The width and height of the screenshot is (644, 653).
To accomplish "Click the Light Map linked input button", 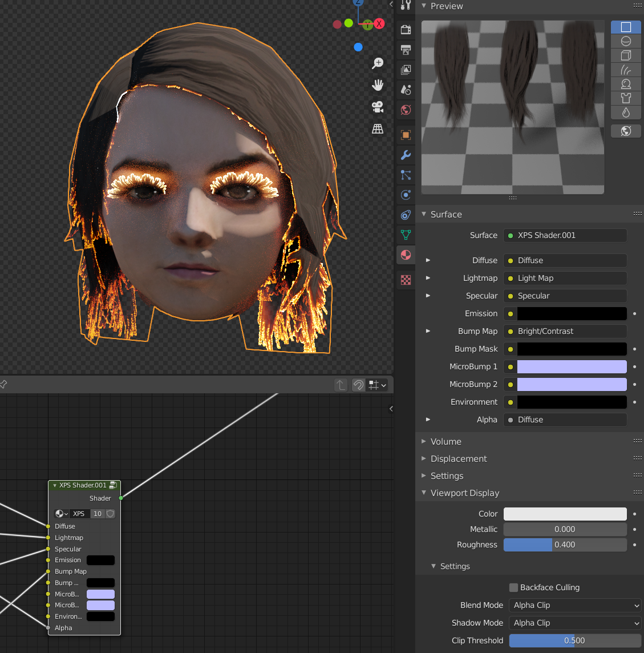I will [565, 278].
